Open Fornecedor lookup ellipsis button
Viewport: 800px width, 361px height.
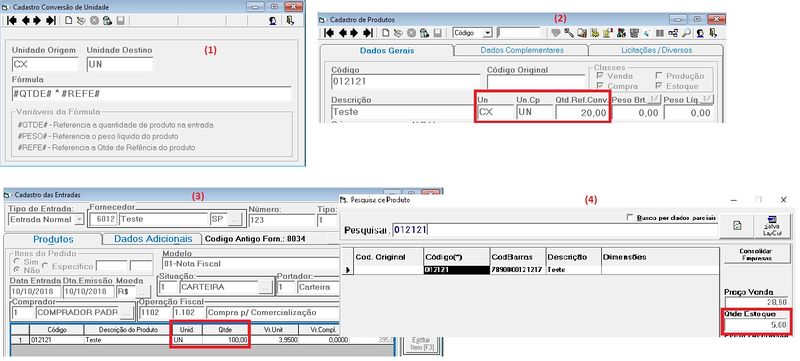[234, 220]
